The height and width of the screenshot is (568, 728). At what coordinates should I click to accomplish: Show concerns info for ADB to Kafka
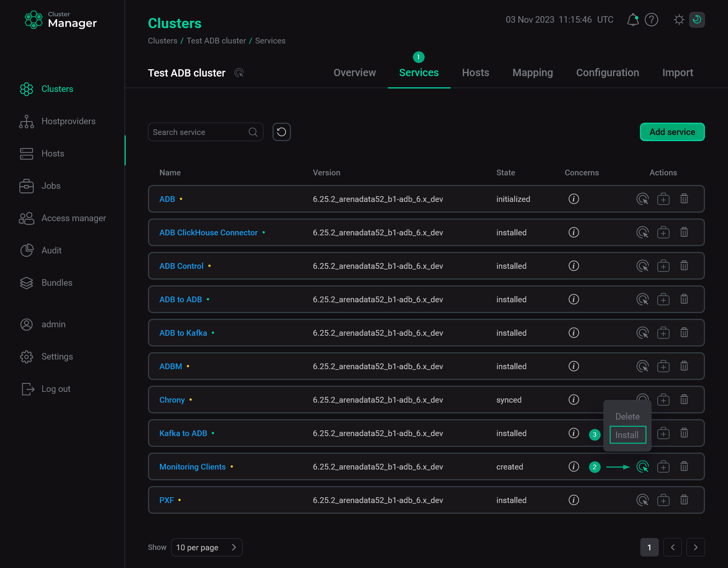click(574, 333)
